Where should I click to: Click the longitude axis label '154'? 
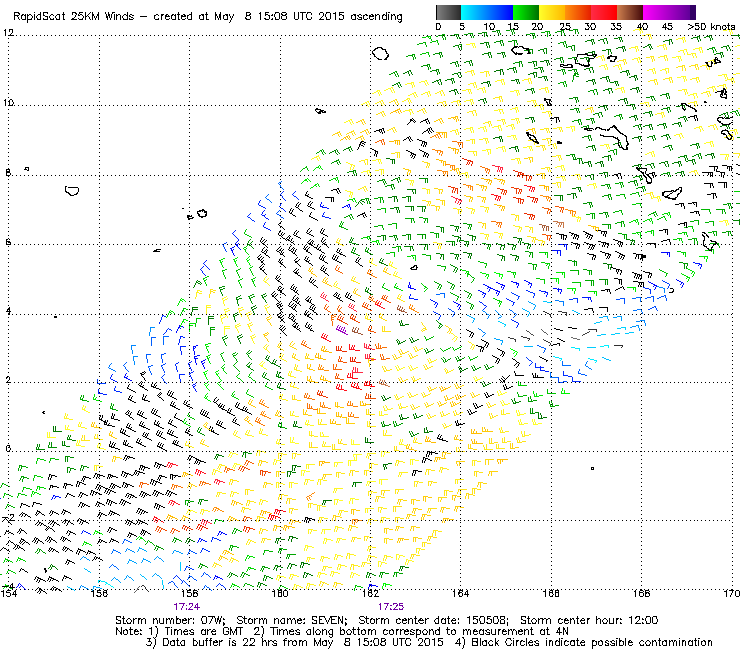coord(9,593)
